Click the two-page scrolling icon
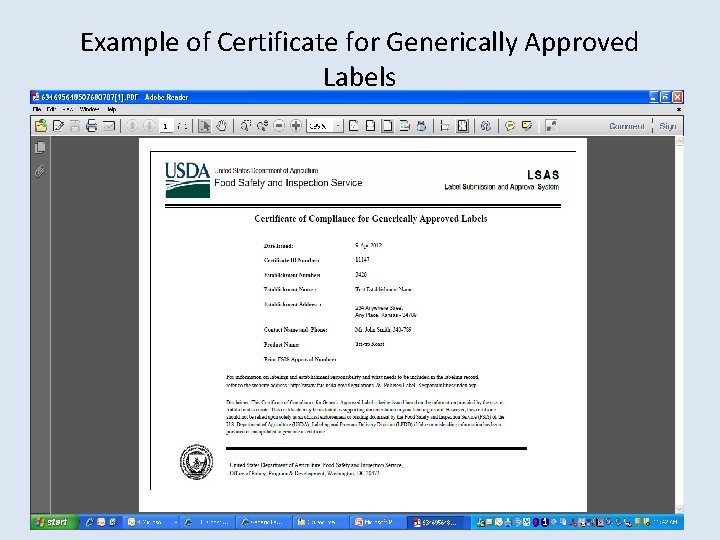Screen dimensions: 720x540 pos(444,125)
